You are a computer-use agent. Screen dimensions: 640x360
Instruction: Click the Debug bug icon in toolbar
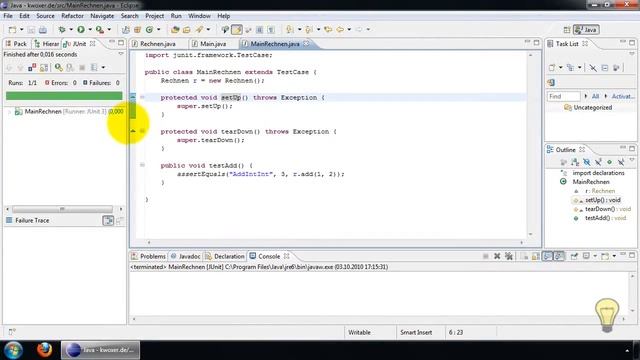(62, 29)
